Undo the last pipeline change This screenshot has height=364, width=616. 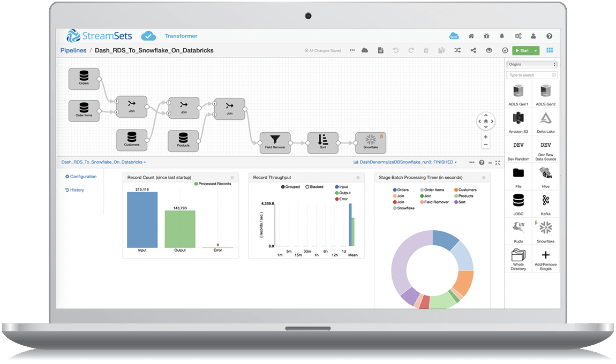[396, 50]
